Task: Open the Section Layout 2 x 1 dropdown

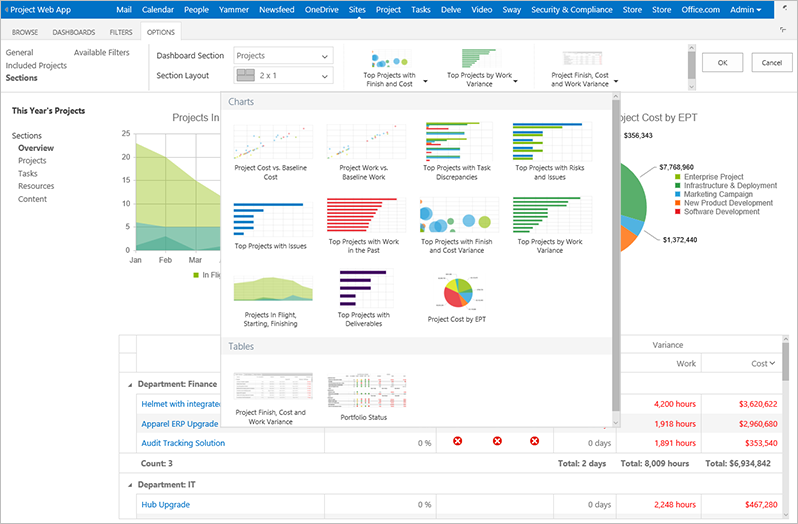Action: 282,75
